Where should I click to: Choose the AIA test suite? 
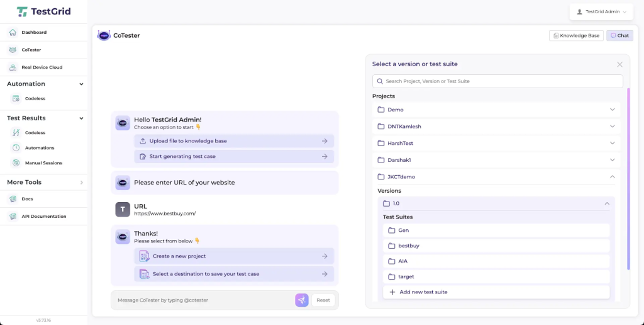pyautogui.click(x=496, y=261)
